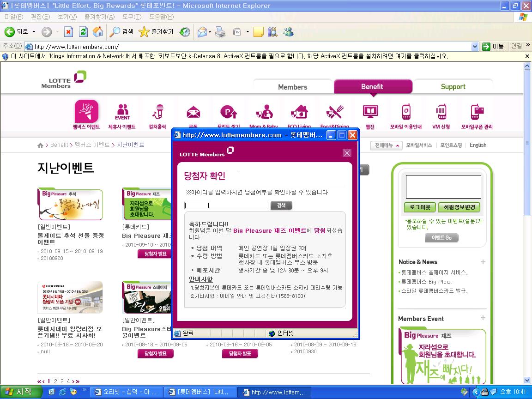Open the 포인트쇼핑 link

(451, 145)
